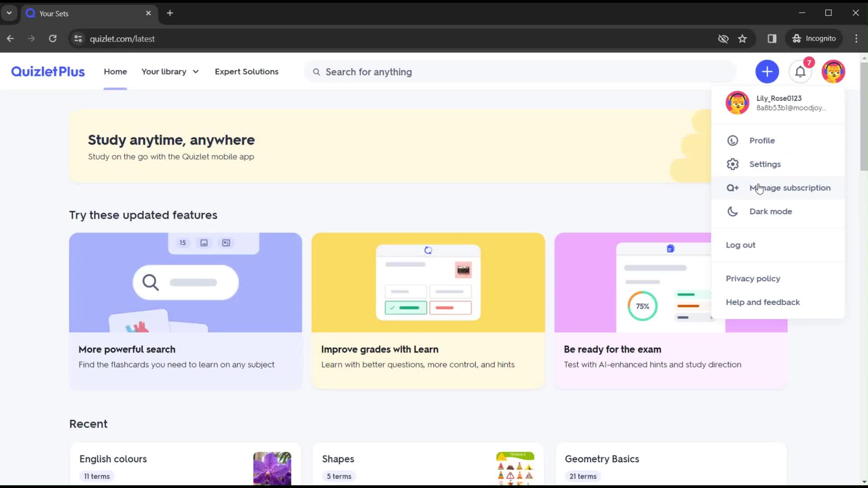The image size is (868, 488).
Task: Click the English colours flower thumbnail
Action: click(x=272, y=469)
